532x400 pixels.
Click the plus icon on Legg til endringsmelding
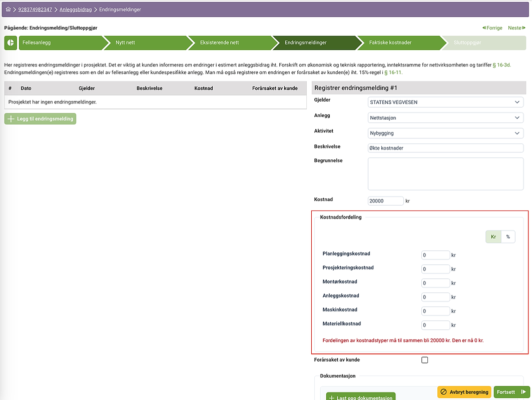pos(11,118)
